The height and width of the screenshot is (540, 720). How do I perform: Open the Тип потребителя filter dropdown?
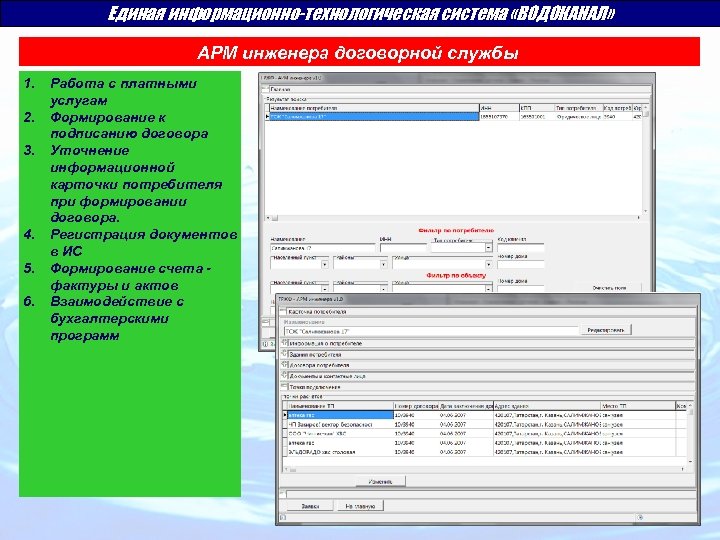coord(488,248)
